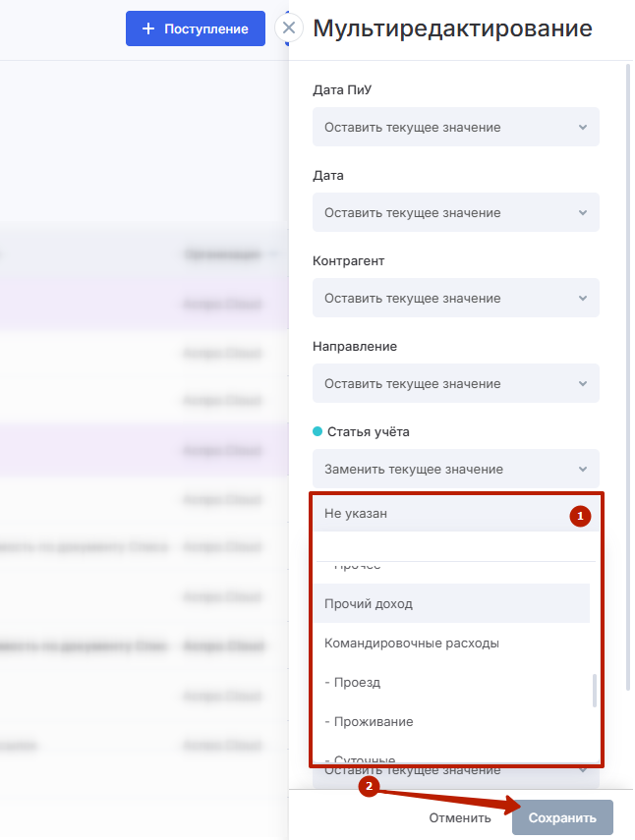Open the Контрагент dropdown
This screenshot has height=840, width=635.
coord(456,298)
